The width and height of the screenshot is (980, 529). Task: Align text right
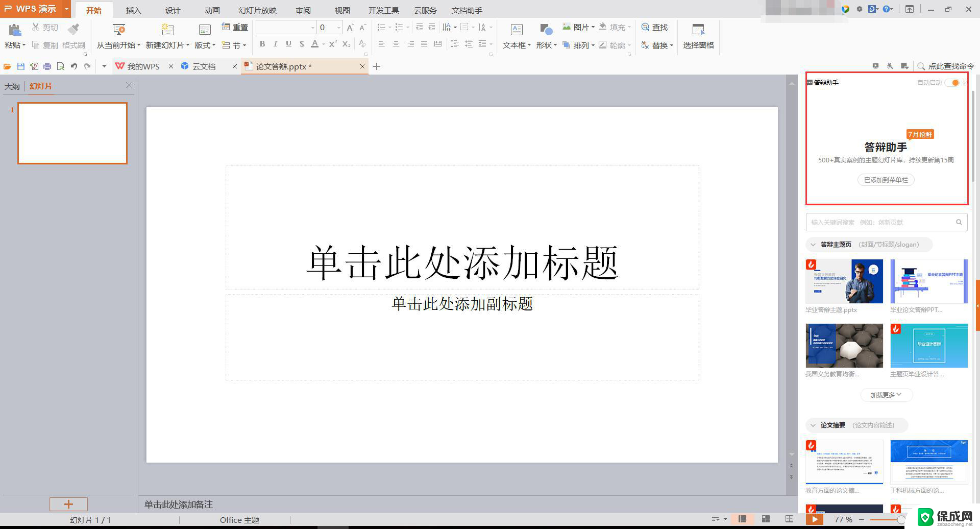tap(410, 44)
